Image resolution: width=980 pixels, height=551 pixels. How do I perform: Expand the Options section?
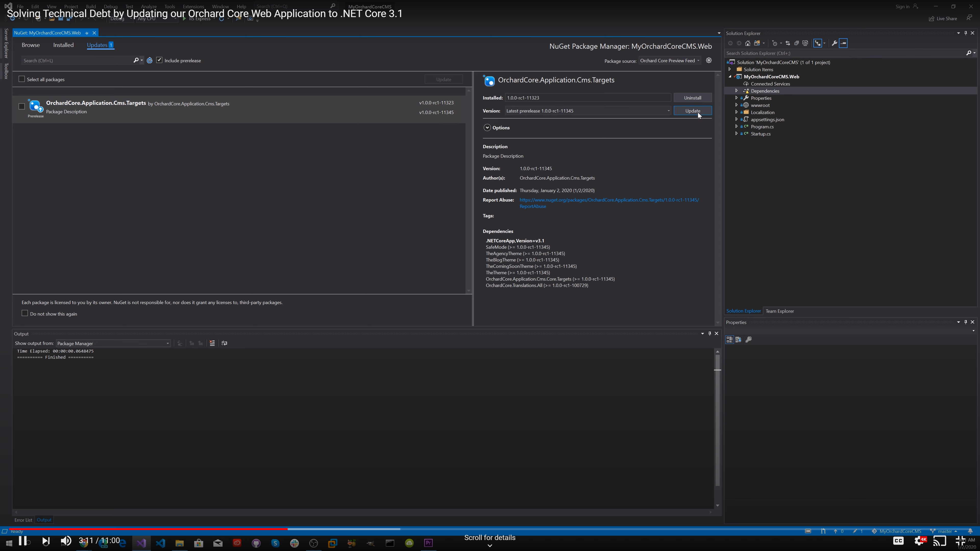pos(487,128)
